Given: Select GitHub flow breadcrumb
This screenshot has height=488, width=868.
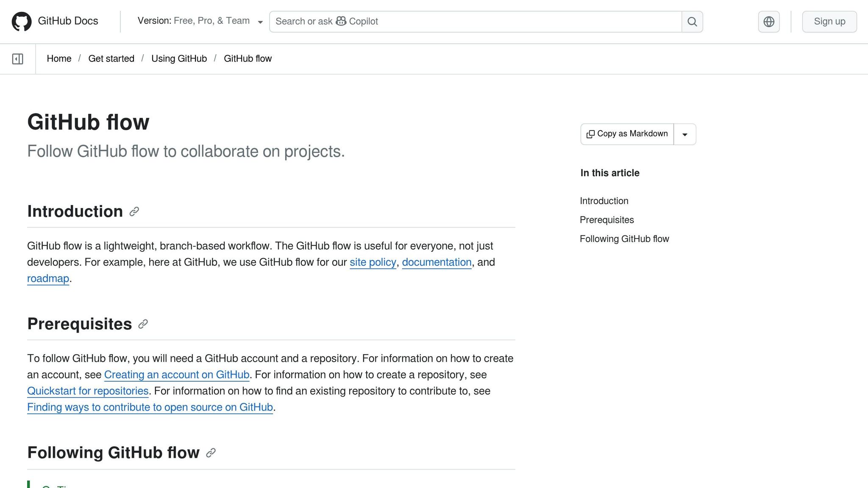Looking at the screenshot, I should tap(248, 58).
